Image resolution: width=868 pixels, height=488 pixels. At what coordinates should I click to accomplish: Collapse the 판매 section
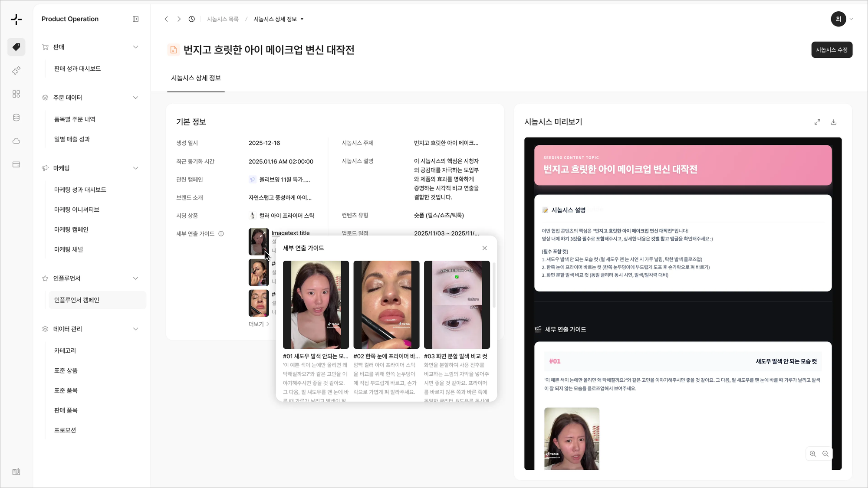tap(135, 47)
